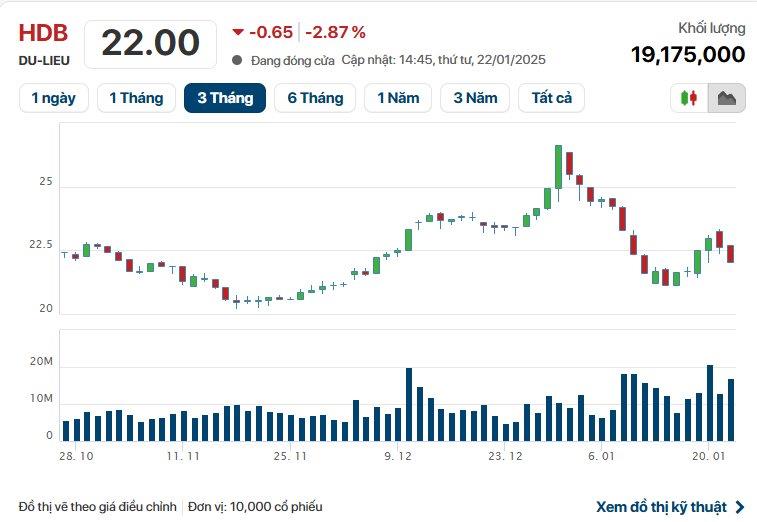Click the tallest green candle at the price peak
The image size is (757, 522).
[558, 167]
